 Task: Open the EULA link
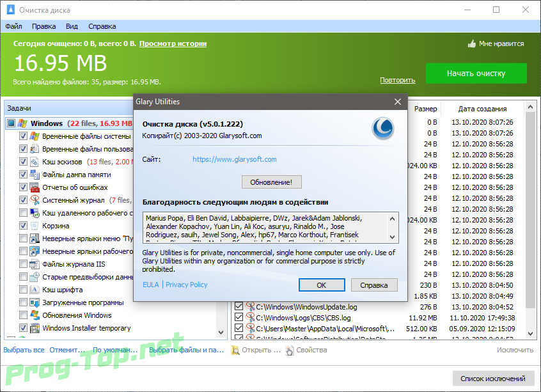pyautogui.click(x=151, y=285)
